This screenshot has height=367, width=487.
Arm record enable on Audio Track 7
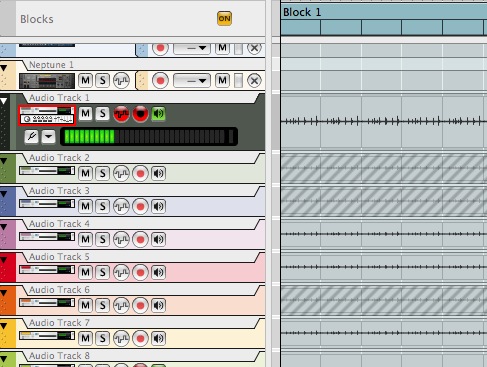point(140,338)
